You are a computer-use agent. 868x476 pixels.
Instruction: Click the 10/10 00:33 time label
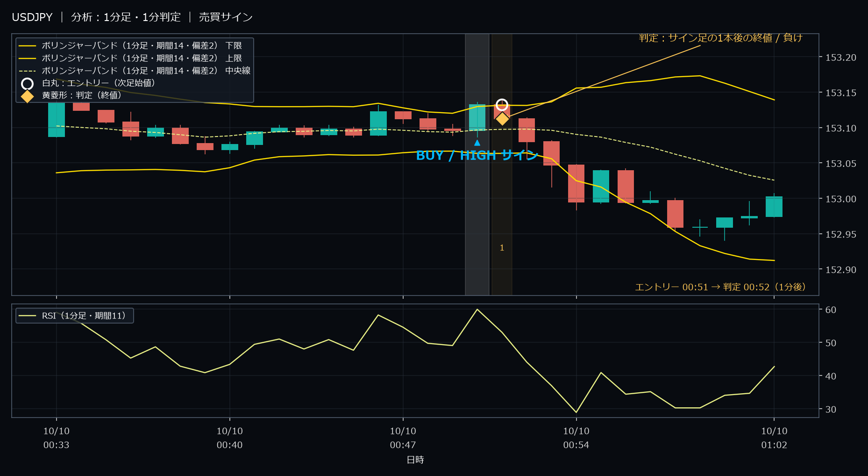pyautogui.click(x=57, y=438)
